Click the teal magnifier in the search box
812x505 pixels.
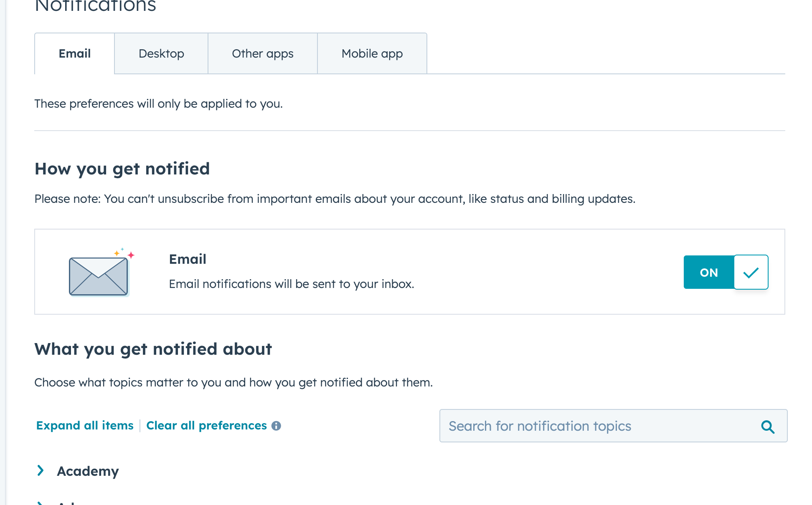pyautogui.click(x=767, y=426)
